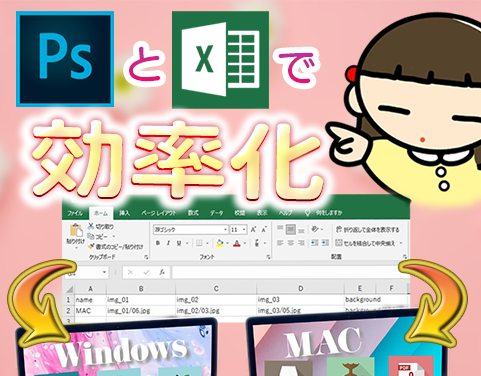481x376 pixels.
Task: Align text left icon
Action: click(x=280, y=243)
